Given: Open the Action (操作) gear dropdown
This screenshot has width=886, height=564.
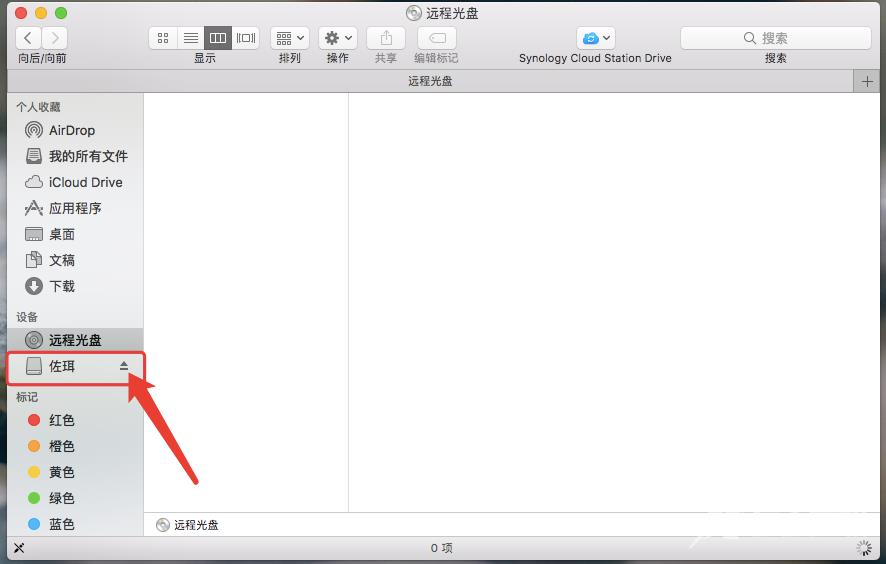Looking at the screenshot, I should (x=337, y=38).
